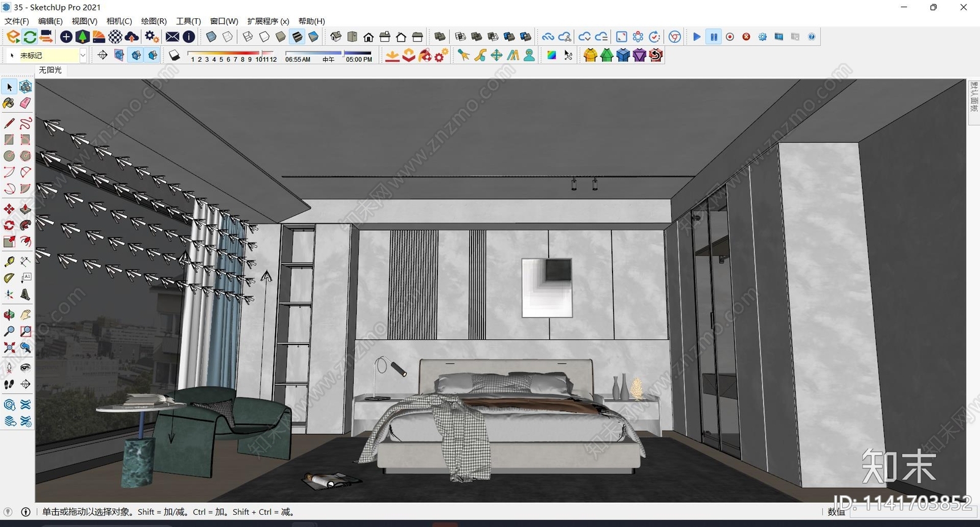Viewport: 980px width, 527px height.
Task: Activate the Move tool
Action: (x=9, y=209)
